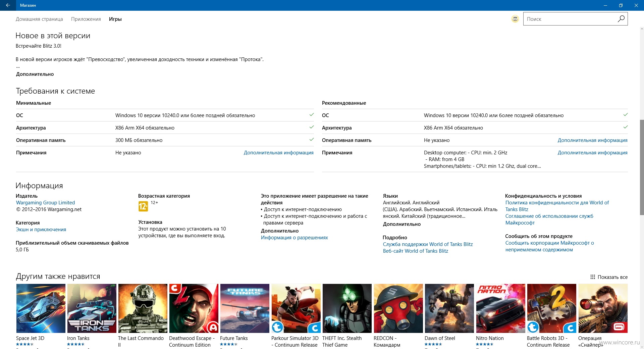Click title Future Tanks

[234, 338]
